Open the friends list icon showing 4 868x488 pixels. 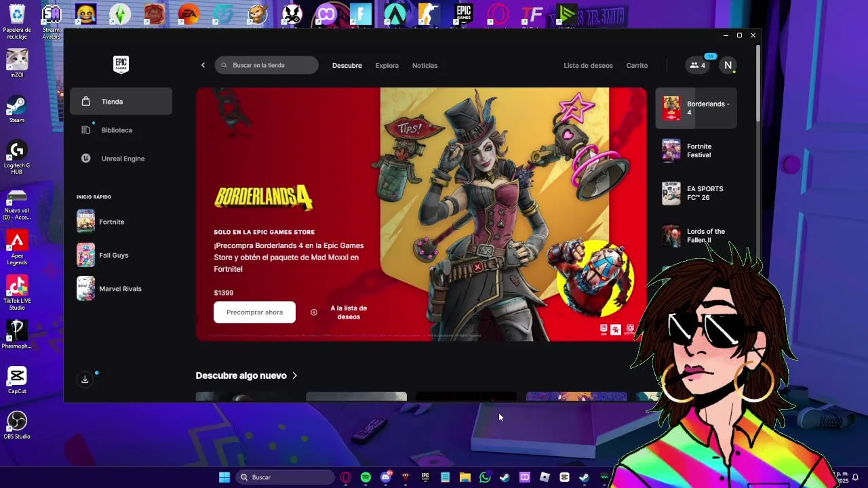[698, 65]
